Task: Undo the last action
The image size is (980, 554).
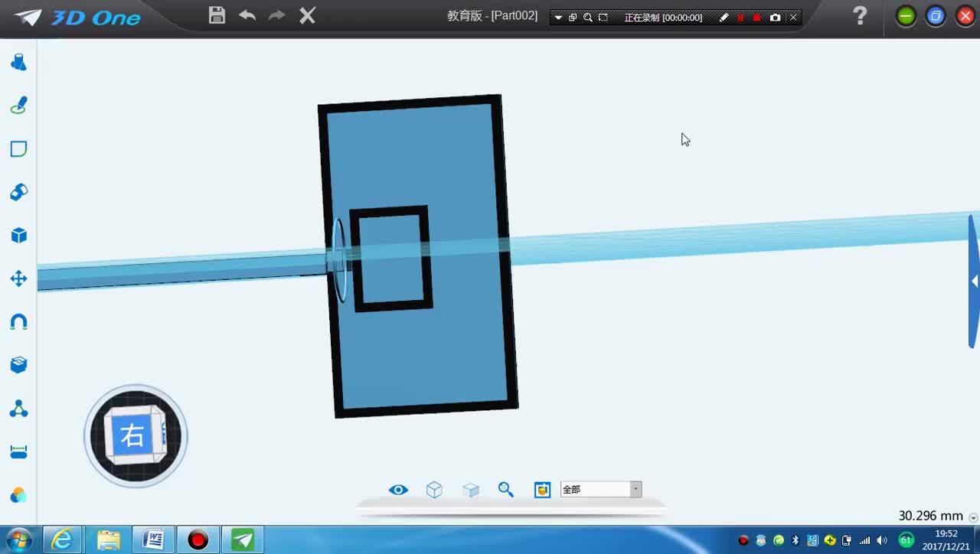Action: (x=247, y=15)
